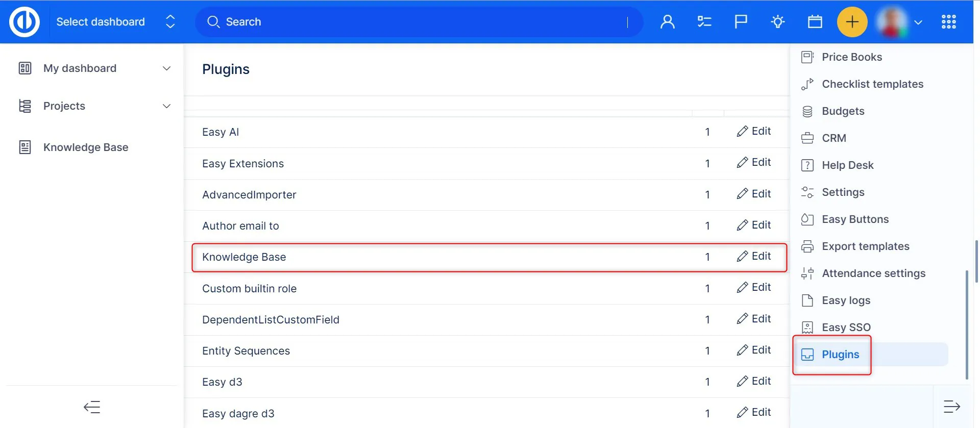Click the lightbulb icon in header
The height and width of the screenshot is (428, 980).
pos(777,22)
